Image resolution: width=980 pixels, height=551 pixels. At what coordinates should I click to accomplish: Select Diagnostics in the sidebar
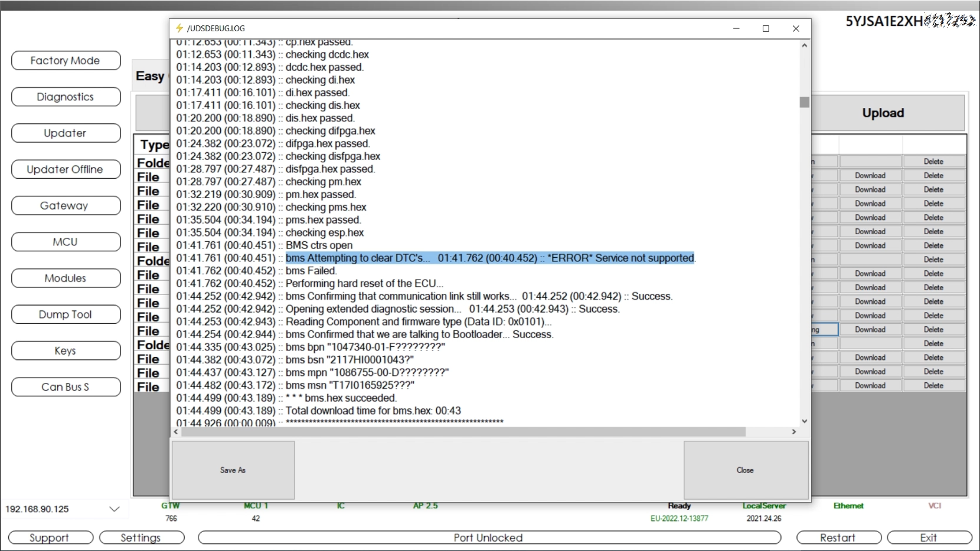pos(66,97)
